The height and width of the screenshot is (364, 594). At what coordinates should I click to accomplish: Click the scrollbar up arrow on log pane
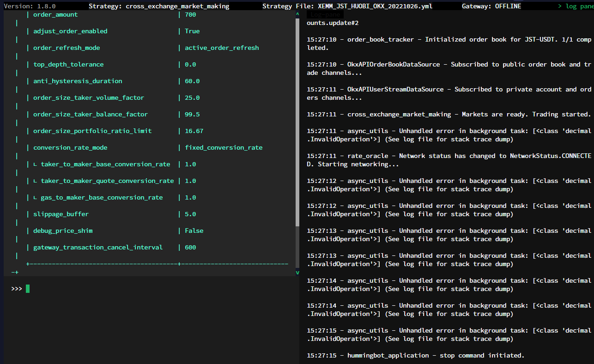(297, 14)
